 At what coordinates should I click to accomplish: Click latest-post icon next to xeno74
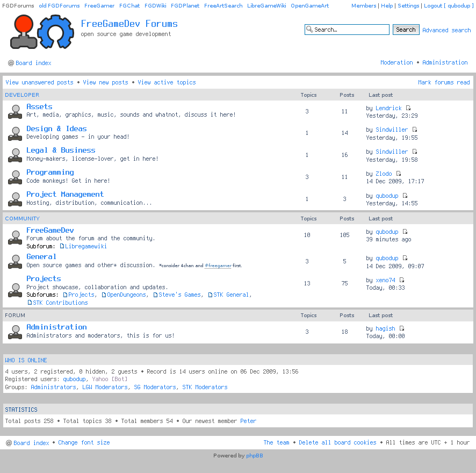click(x=402, y=281)
